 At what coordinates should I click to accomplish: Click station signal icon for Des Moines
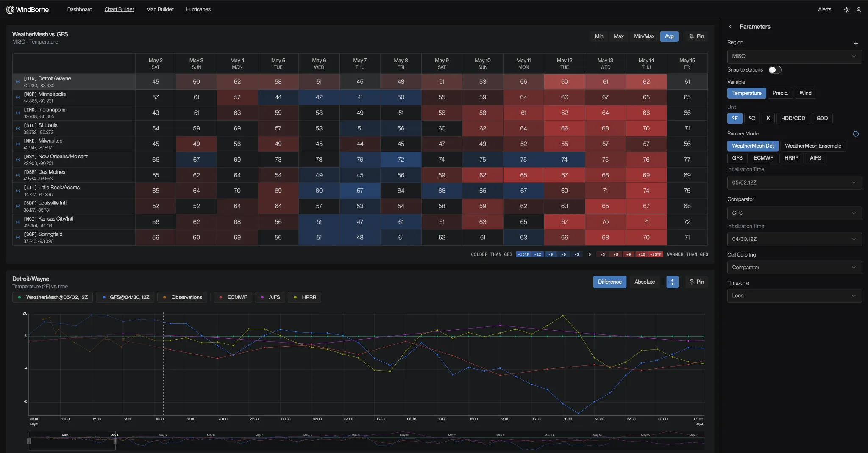18,175
